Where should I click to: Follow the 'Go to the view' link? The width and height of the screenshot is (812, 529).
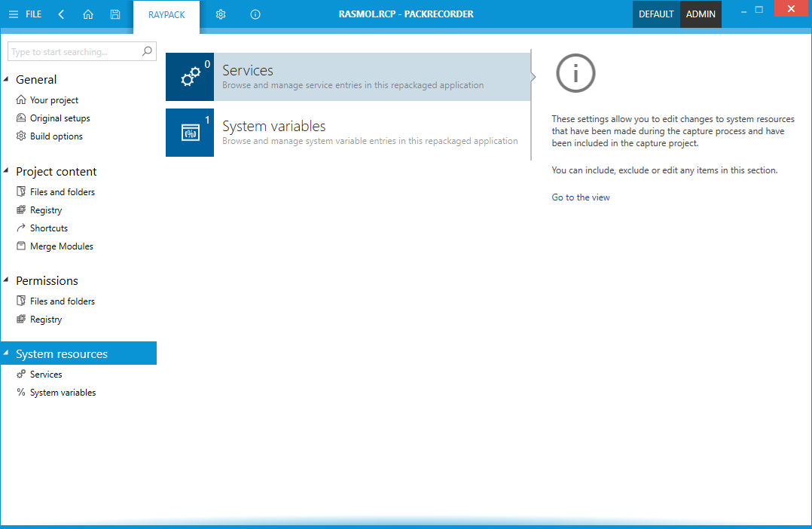[x=580, y=197]
